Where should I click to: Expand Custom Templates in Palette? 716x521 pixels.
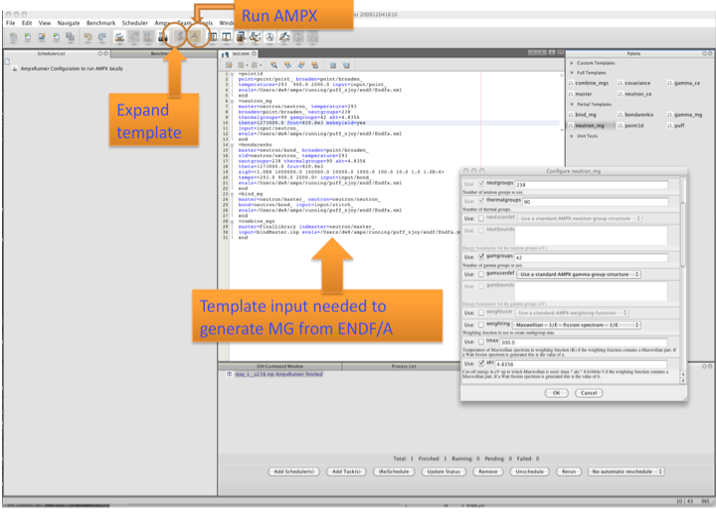pyautogui.click(x=572, y=63)
